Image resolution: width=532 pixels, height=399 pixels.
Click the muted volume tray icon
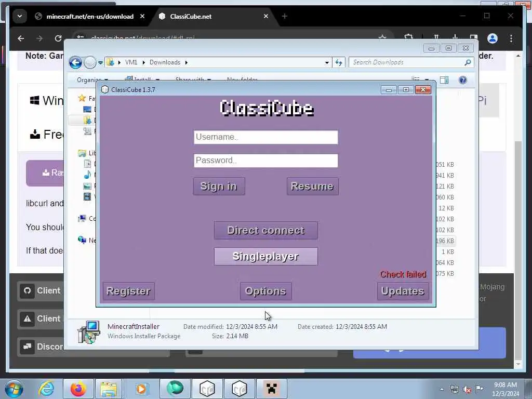[467, 390]
